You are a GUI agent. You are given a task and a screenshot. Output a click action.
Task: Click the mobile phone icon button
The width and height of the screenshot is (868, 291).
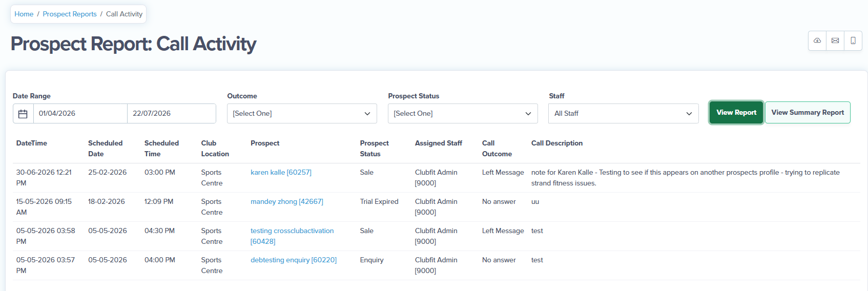click(x=853, y=40)
